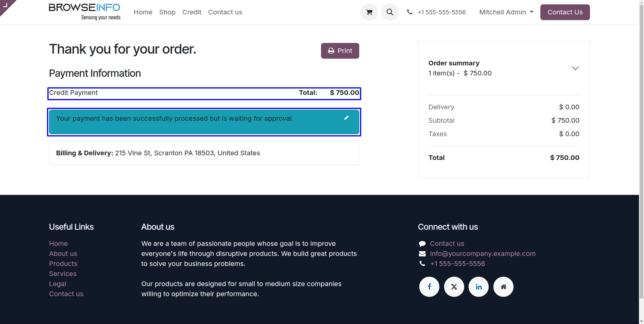The height and width of the screenshot is (324, 644).
Task: Open the Facebook social icon
Action: pos(429,287)
